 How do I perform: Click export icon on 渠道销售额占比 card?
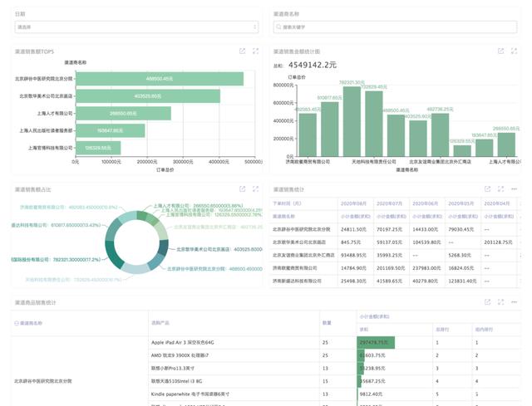pyautogui.click(x=242, y=190)
